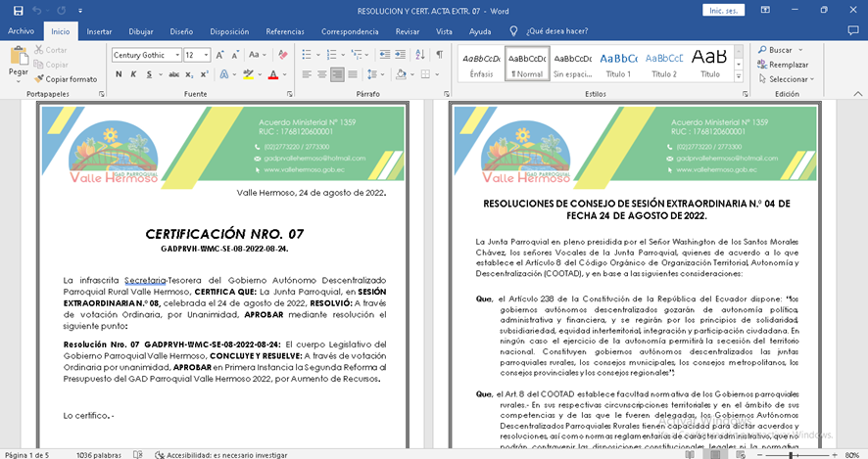This screenshot has width=868, height=459.
Task: Click the clear formatting eraser icon
Action: [x=283, y=55]
